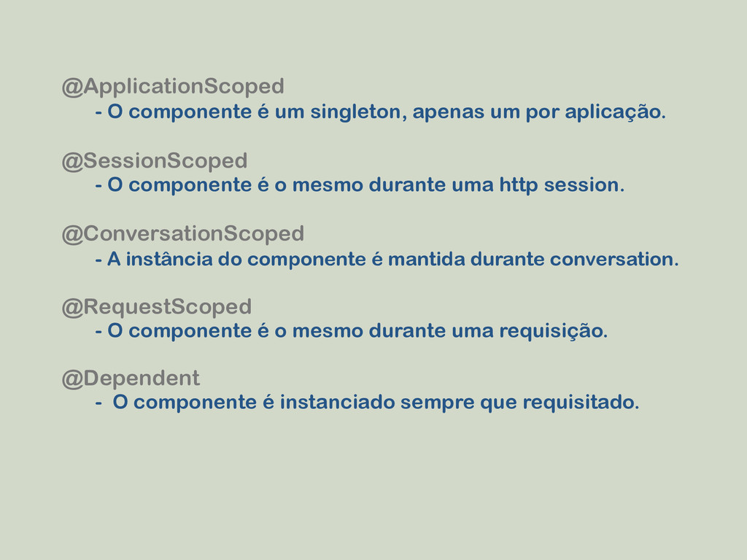Select the @SessionScoped annotation text

pos(155,161)
